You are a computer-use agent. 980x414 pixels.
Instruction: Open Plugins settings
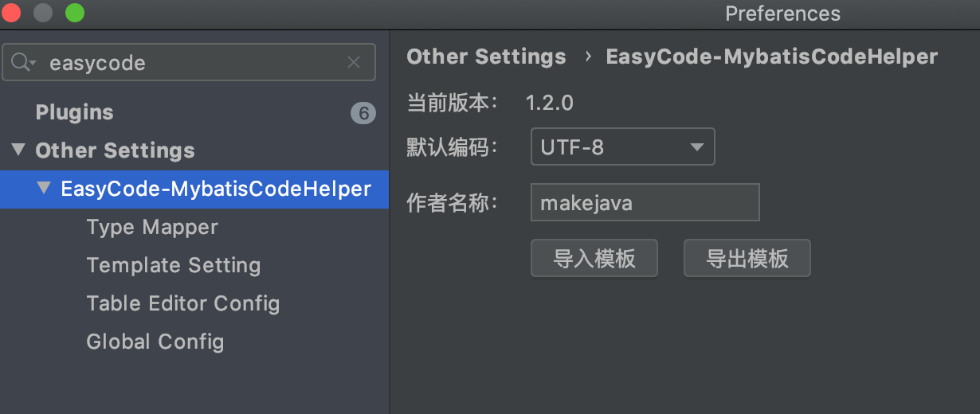pyautogui.click(x=74, y=113)
